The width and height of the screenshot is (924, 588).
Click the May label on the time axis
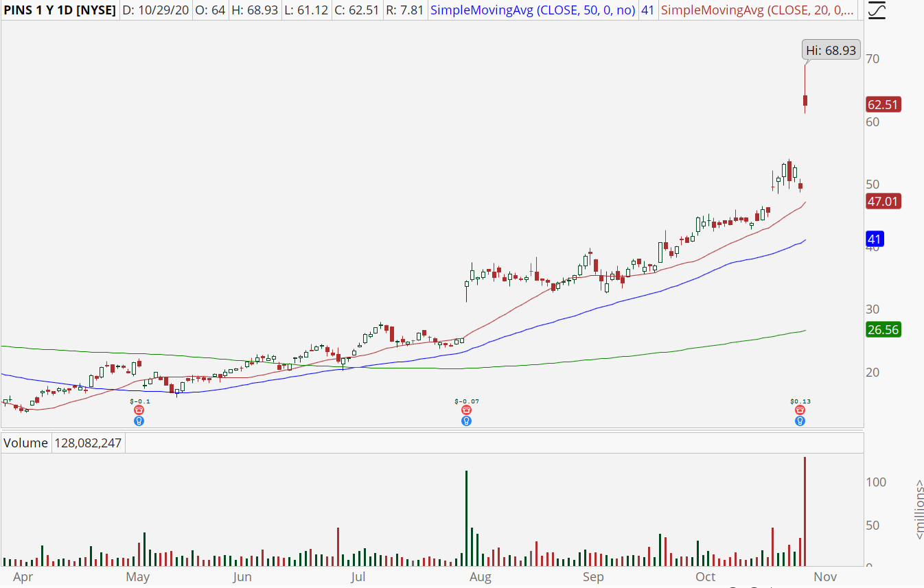coord(137,577)
